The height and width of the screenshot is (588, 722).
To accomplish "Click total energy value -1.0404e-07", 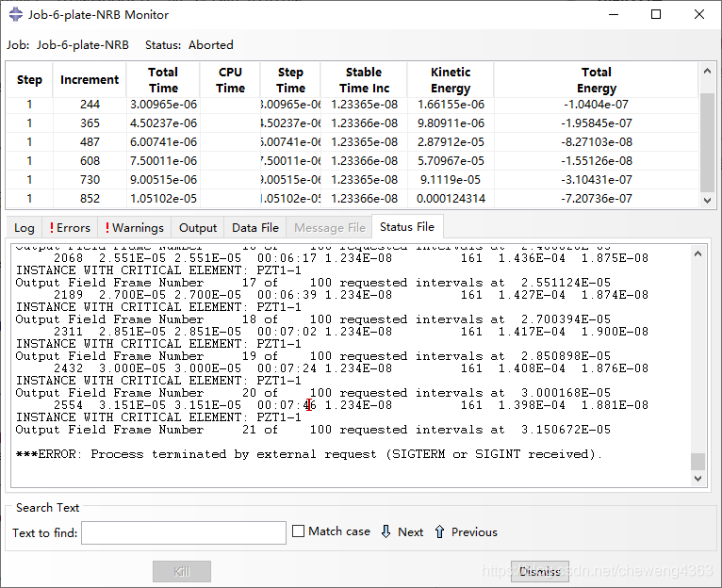I will (597, 105).
